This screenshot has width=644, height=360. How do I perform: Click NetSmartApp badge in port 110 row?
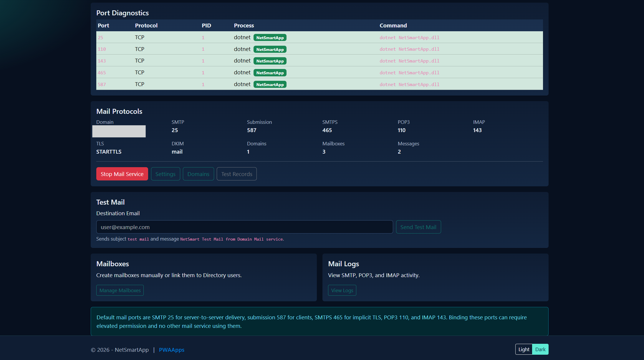tap(270, 50)
